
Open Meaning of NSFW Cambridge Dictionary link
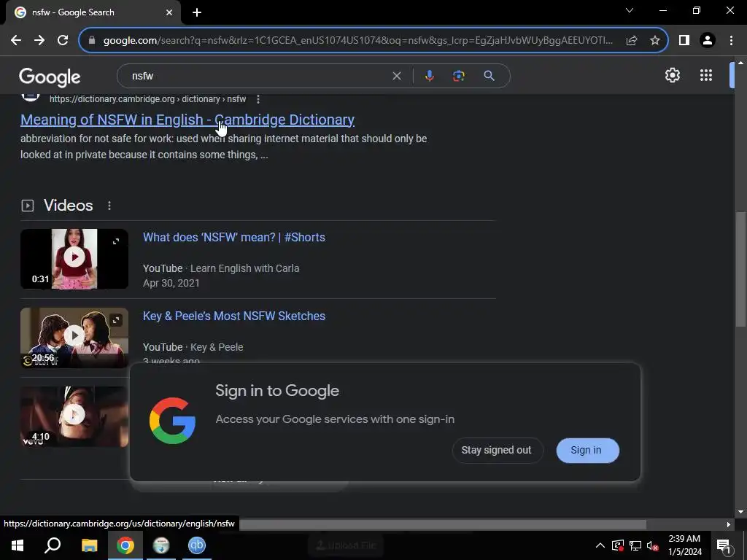pos(187,120)
